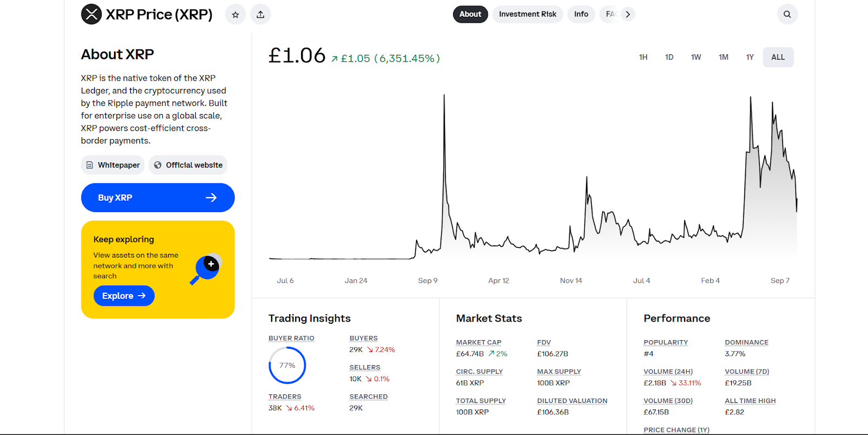Open the search icon at top right
The height and width of the screenshot is (435, 868).
[x=787, y=14]
